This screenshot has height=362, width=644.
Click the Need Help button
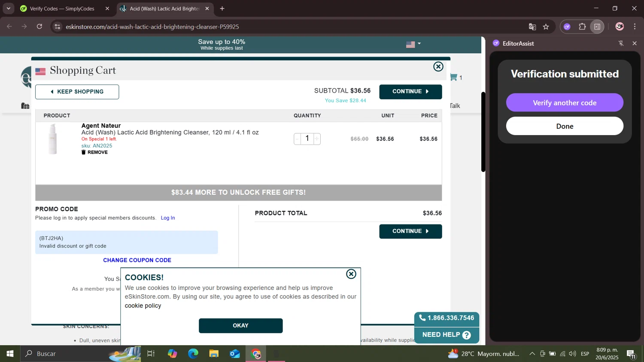[447, 335]
